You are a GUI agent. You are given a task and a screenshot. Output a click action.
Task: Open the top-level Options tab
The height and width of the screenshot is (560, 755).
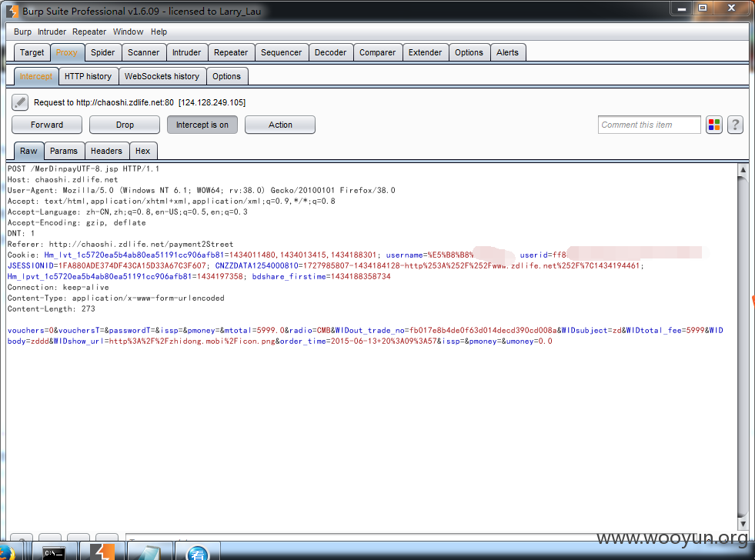coord(469,52)
